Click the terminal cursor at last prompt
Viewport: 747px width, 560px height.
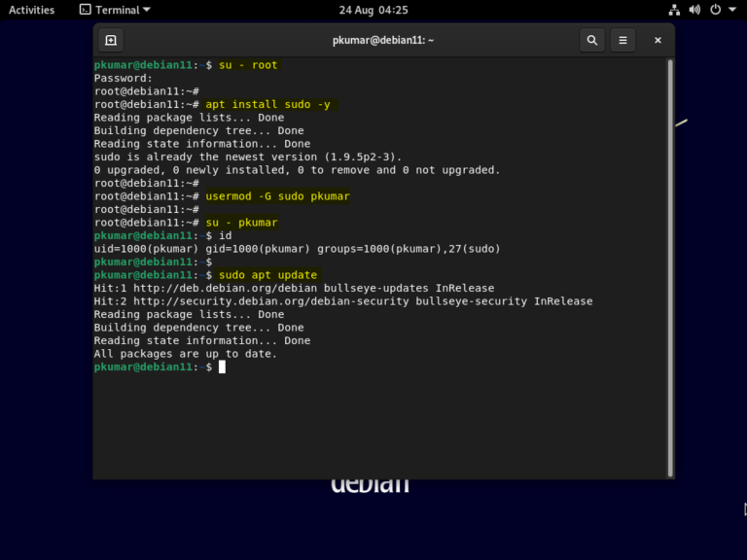(222, 367)
